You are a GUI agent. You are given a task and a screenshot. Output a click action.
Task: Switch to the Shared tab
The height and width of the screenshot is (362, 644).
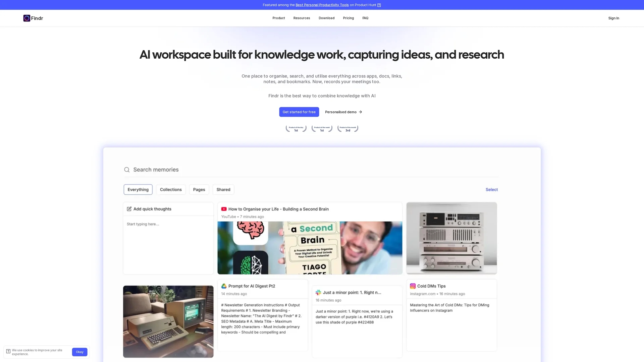pos(223,189)
